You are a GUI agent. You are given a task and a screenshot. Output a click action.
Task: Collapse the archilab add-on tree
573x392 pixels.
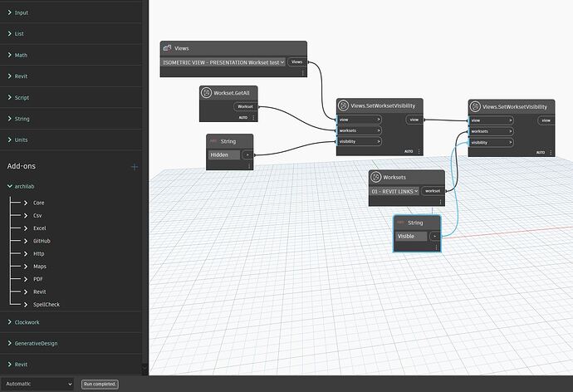click(10, 186)
